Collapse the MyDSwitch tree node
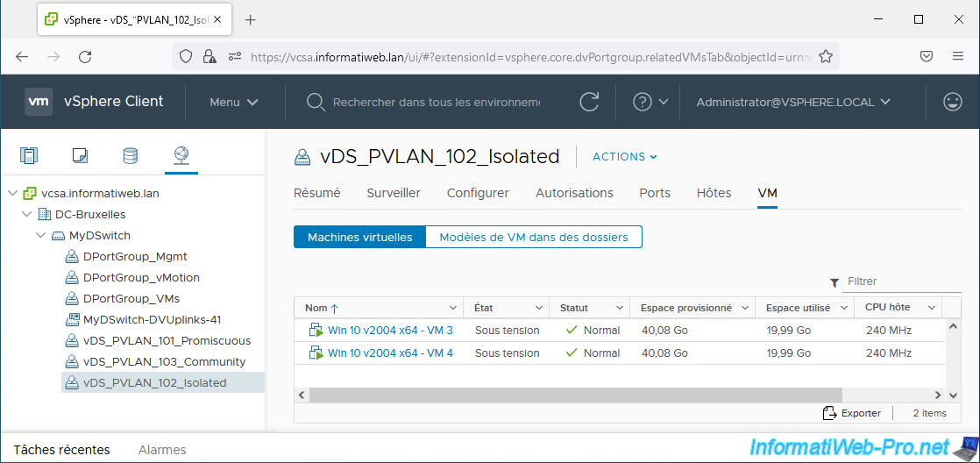The width and height of the screenshot is (980, 463). 41,236
